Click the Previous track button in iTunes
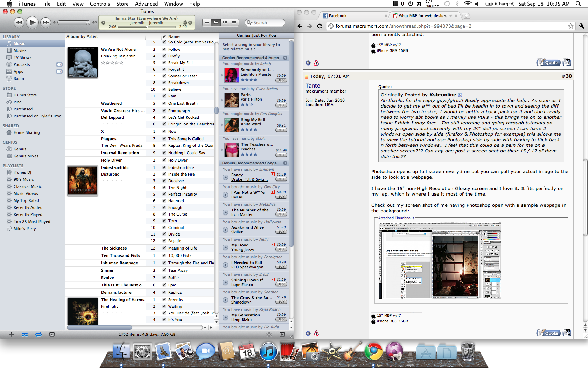 (x=19, y=22)
